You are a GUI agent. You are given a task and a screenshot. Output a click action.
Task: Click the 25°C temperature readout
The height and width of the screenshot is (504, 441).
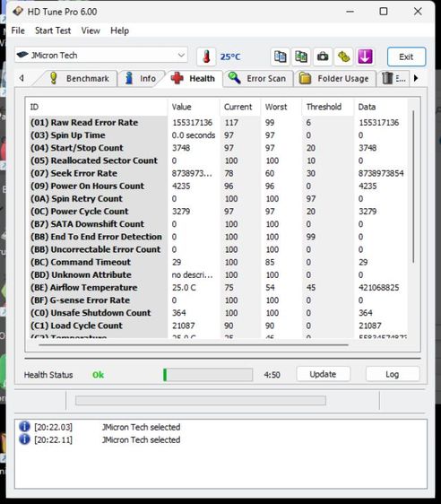(x=230, y=56)
